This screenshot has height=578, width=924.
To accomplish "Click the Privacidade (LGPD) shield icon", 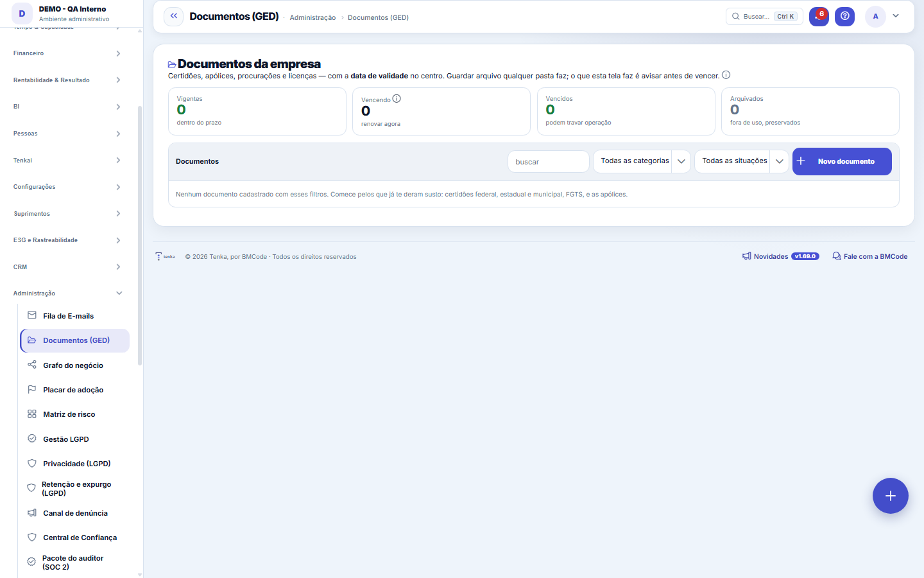I will [32, 463].
